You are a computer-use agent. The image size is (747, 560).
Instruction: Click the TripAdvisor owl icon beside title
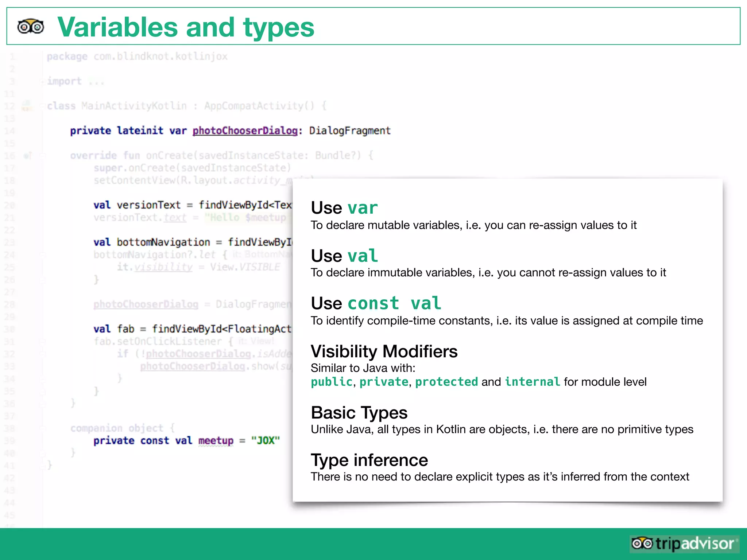point(31,27)
